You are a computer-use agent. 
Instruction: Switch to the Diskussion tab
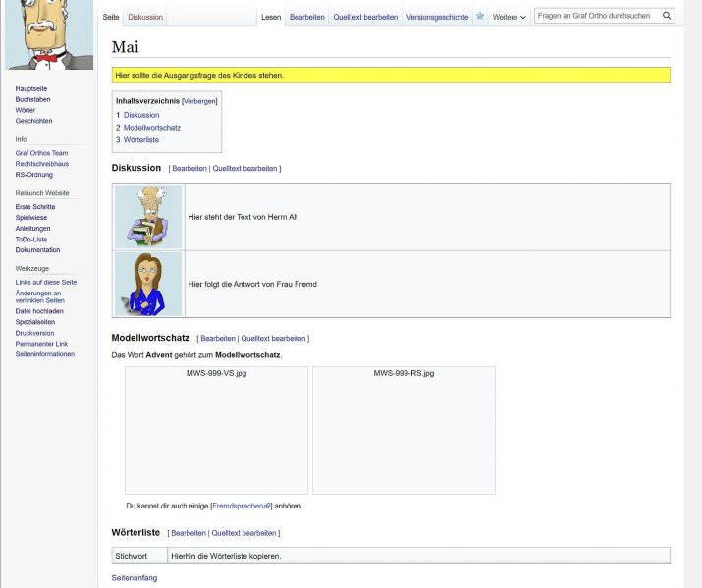tap(145, 17)
